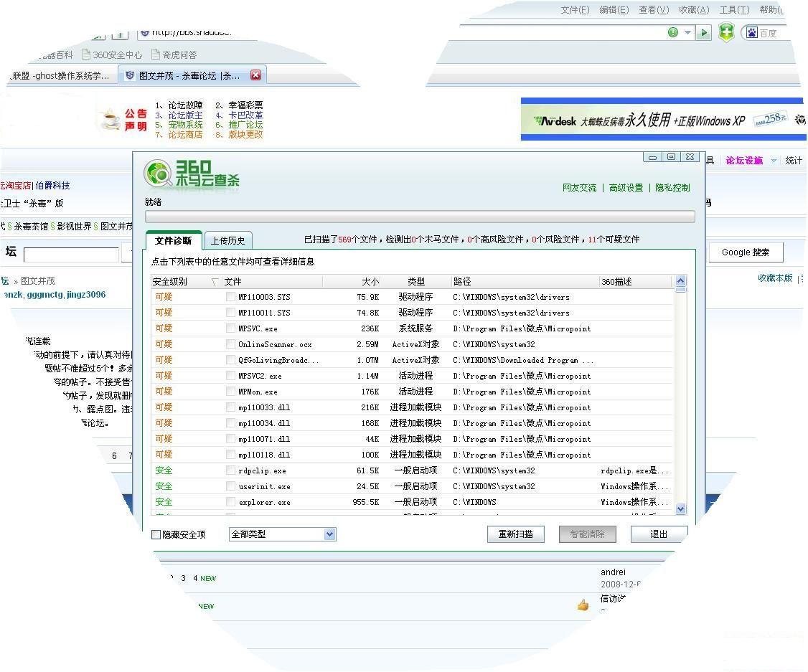Click the scan progress bar under 就绪
The width and height of the screenshot is (808, 672).
tap(420, 217)
